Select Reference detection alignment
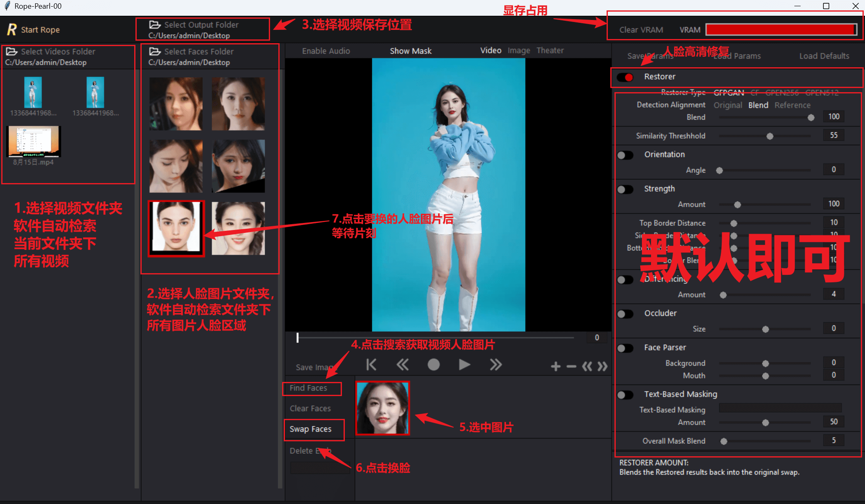Viewport: 865px width, 504px height. (x=792, y=105)
